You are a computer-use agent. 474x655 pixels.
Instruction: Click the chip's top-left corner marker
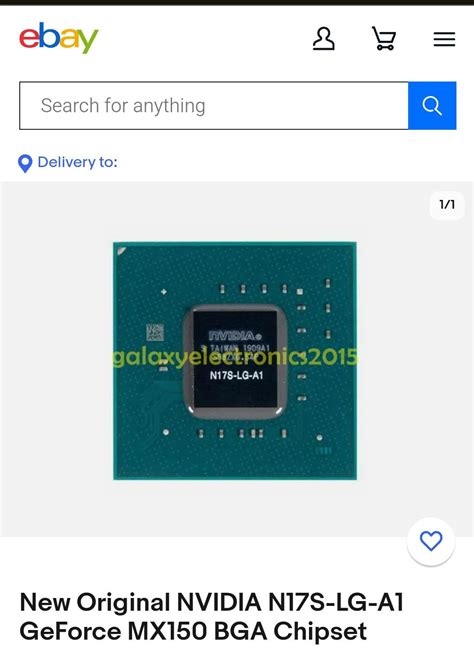pos(122,251)
